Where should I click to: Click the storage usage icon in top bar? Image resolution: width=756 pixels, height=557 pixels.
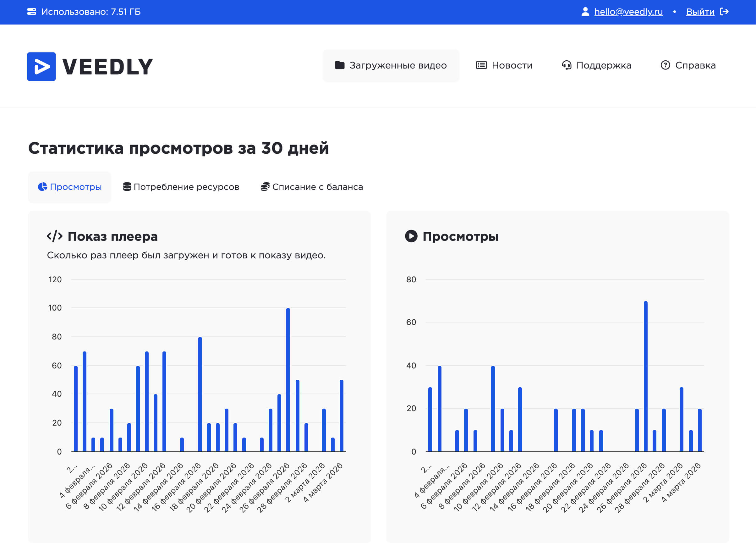coord(32,11)
